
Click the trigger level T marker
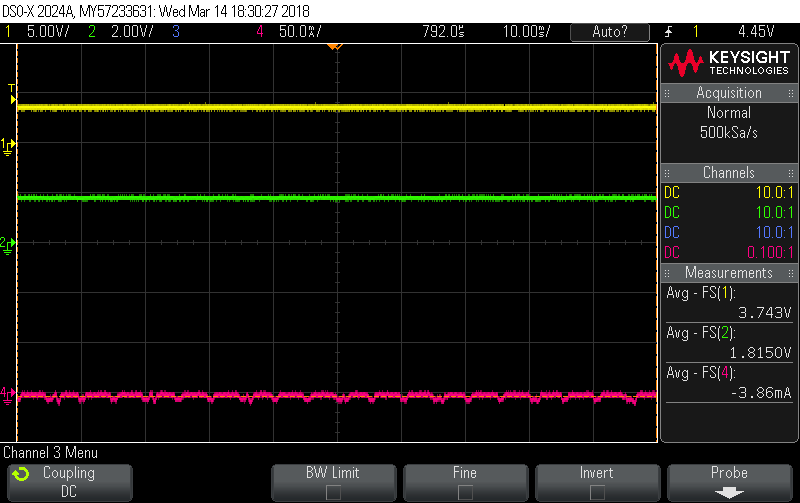(12, 94)
